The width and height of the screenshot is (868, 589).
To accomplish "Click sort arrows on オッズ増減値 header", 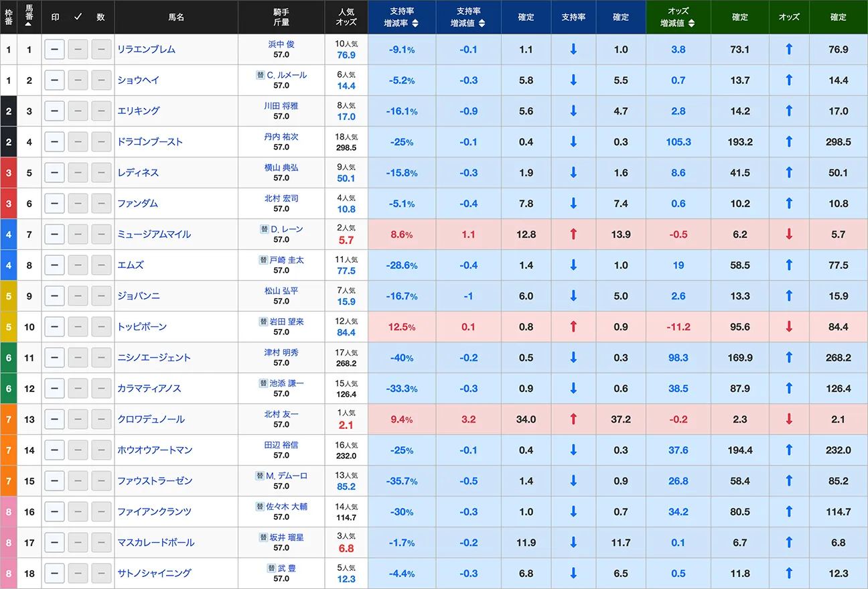I will click(x=691, y=23).
